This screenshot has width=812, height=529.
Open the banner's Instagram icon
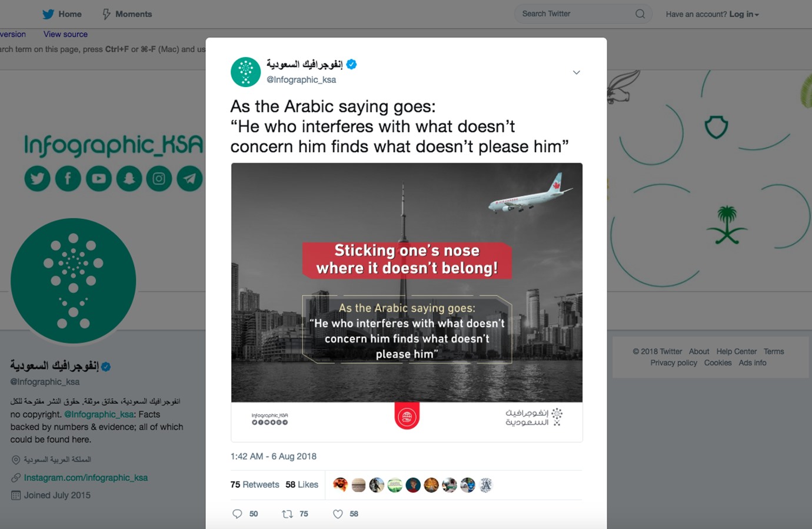(x=159, y=178)
